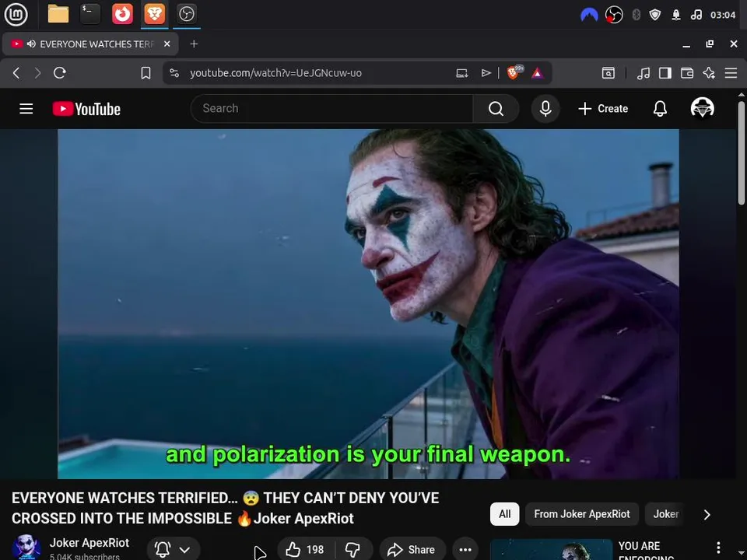
Task: Go to YouTube home via the logo
Action: [x=86, y=109]
